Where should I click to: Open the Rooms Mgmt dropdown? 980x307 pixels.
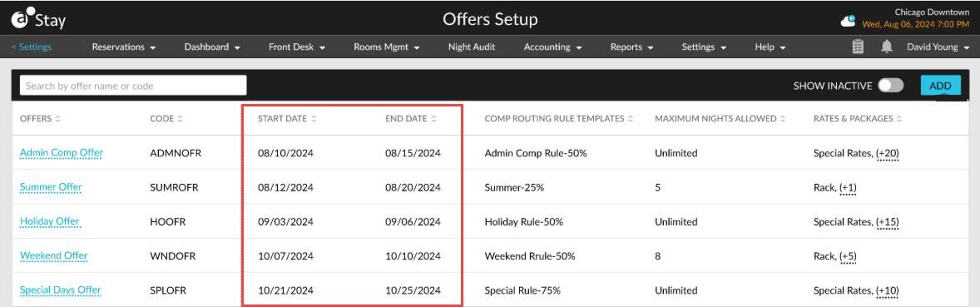[x=386, y=47]
